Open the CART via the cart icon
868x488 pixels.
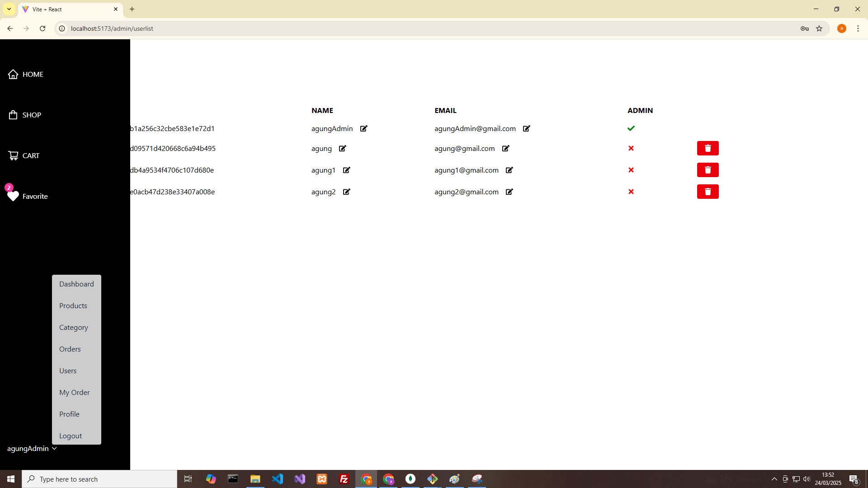pyautogui.click(x=13, y=155)
